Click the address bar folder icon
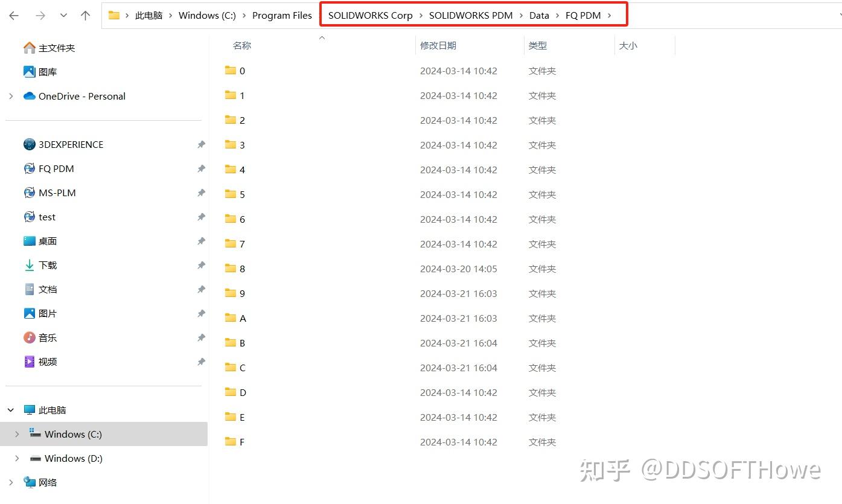Viewport: 842px width, 504px height. (114, 15)
